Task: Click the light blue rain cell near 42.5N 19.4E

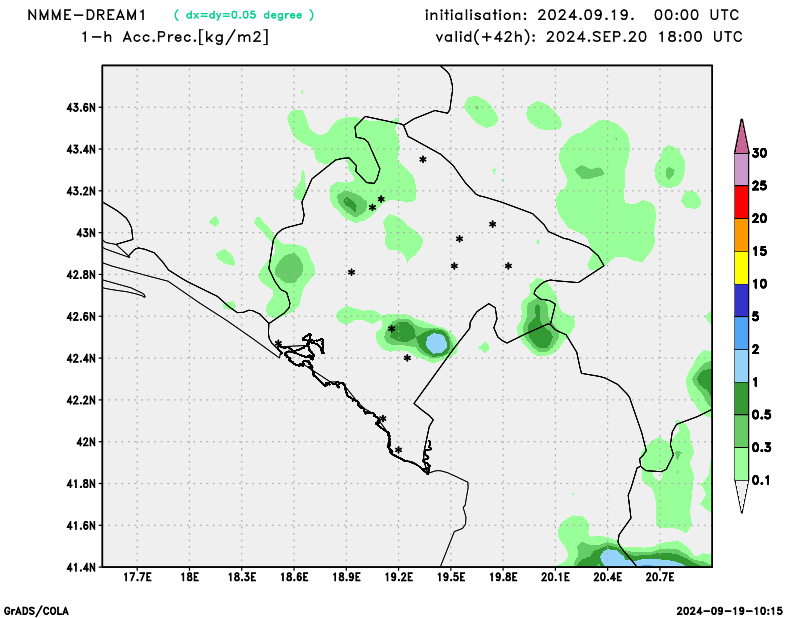Action: click(437, 342)
